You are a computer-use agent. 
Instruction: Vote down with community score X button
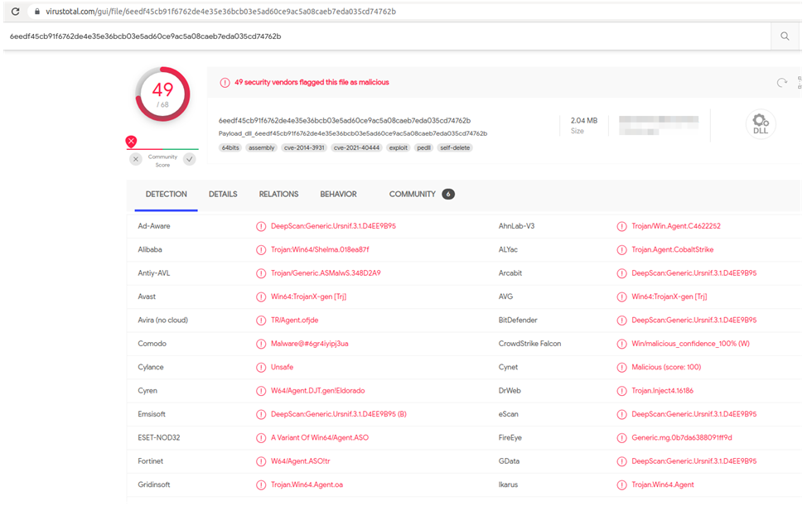(x=136, y=160)
